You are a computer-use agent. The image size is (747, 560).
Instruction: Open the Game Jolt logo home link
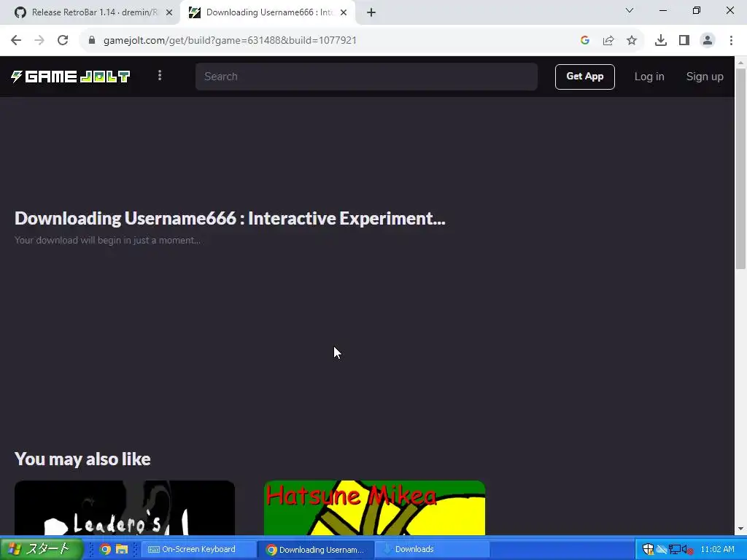(x=71, y=76)
